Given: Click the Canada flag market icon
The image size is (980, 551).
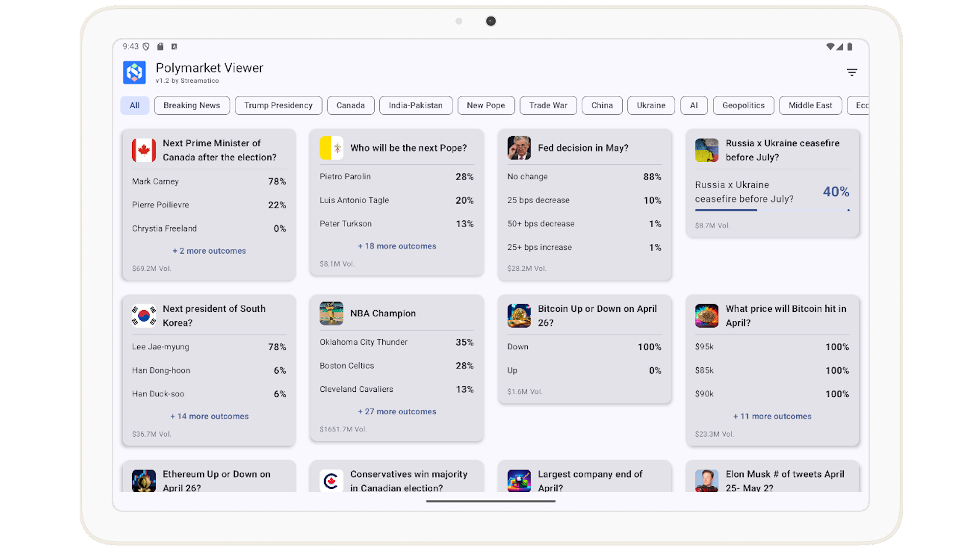Looking at the screenshot, I should point(144,150).
